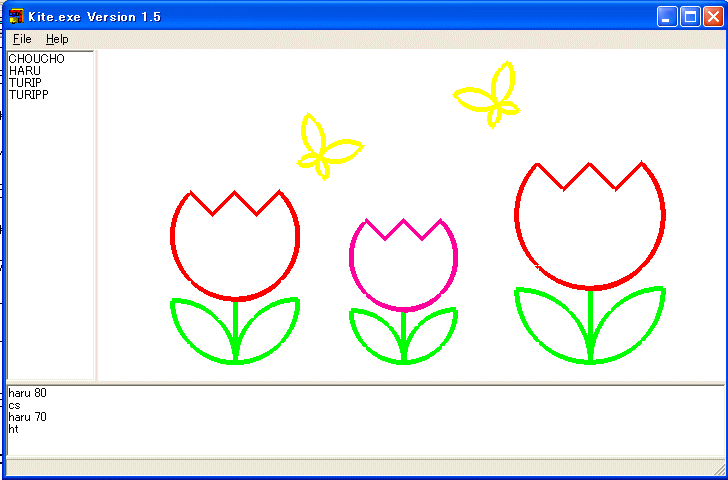
Task: Click the Kite.exe title bar application icon
Action: pyautogui.click(x=16, y=16)
